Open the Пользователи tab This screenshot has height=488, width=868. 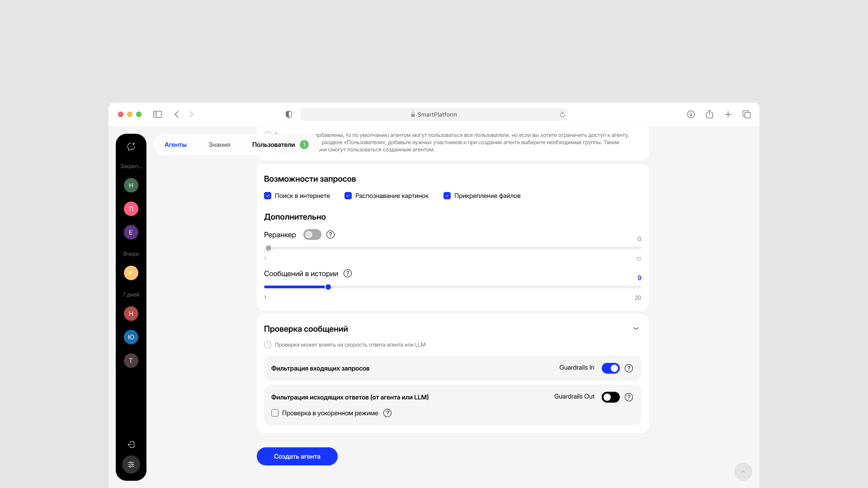coord(274,145)
